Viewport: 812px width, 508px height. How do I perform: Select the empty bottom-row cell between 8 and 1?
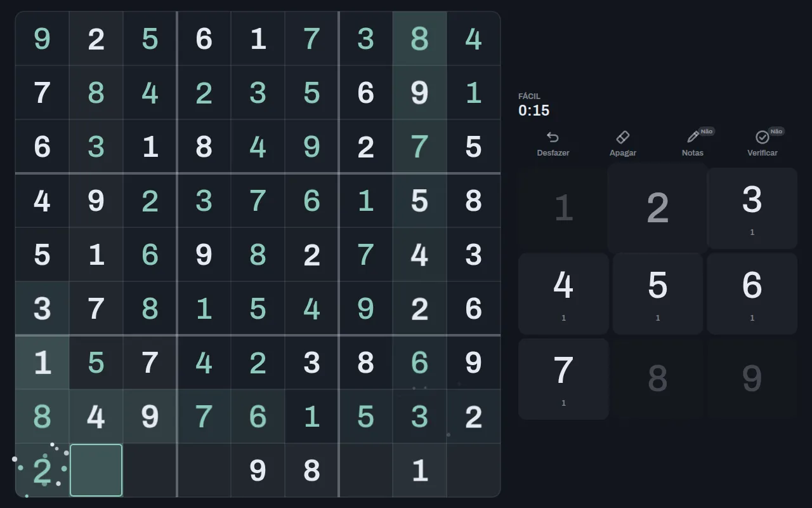click(x=365, y=470)
